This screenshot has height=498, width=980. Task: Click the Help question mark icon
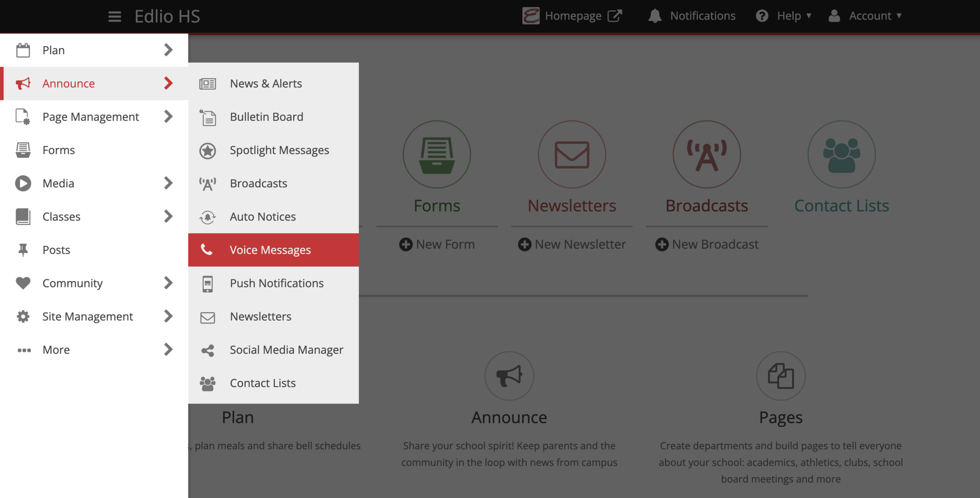pos(762,16)
